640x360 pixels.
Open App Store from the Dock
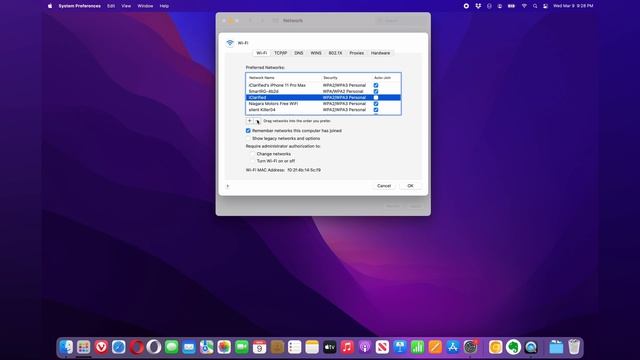pos(452,347)
